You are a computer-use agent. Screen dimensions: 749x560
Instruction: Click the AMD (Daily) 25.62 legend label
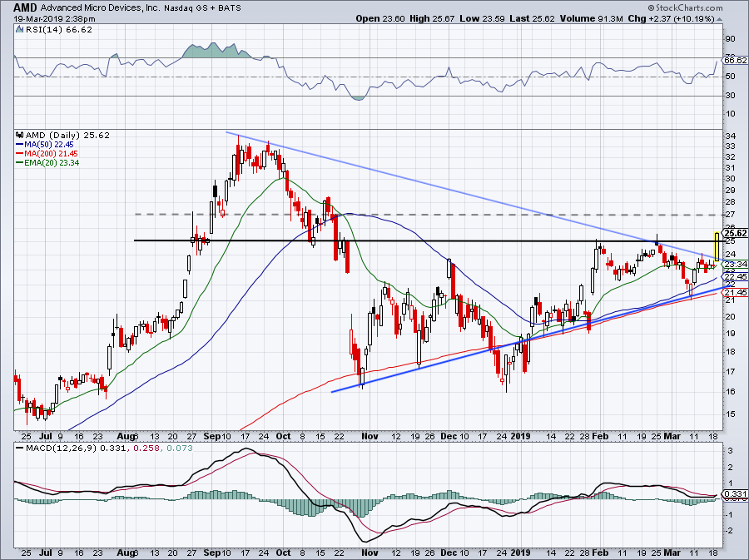point(67,135)
